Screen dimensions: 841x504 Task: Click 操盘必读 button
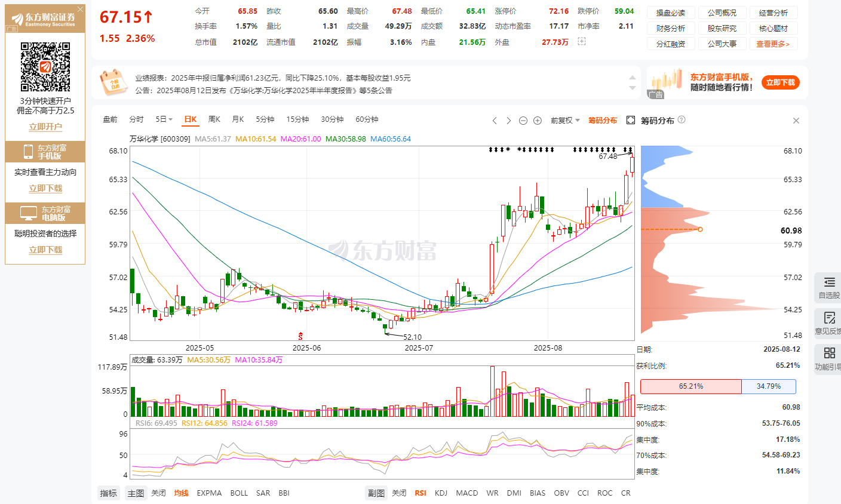coord(671,13)
